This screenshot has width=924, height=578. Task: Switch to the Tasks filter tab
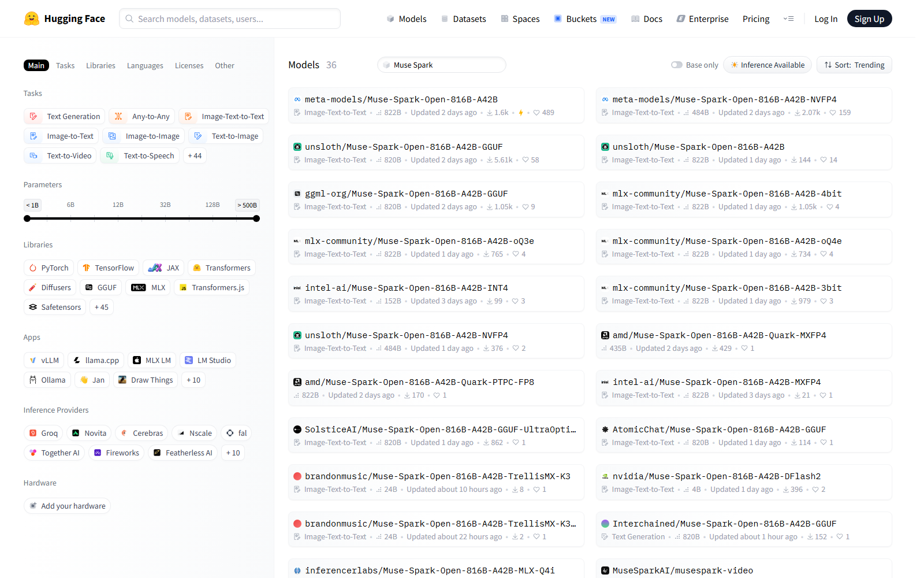click(65, 65)
